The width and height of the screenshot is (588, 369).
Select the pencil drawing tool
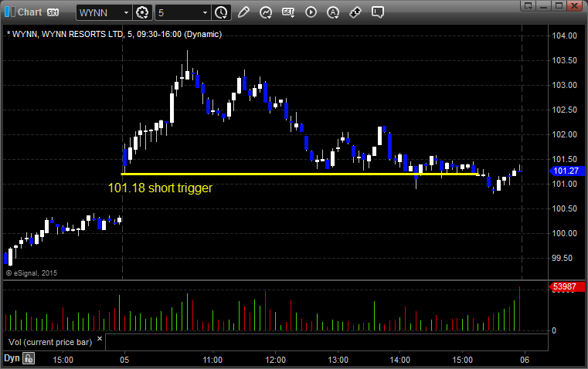point(243,12)
